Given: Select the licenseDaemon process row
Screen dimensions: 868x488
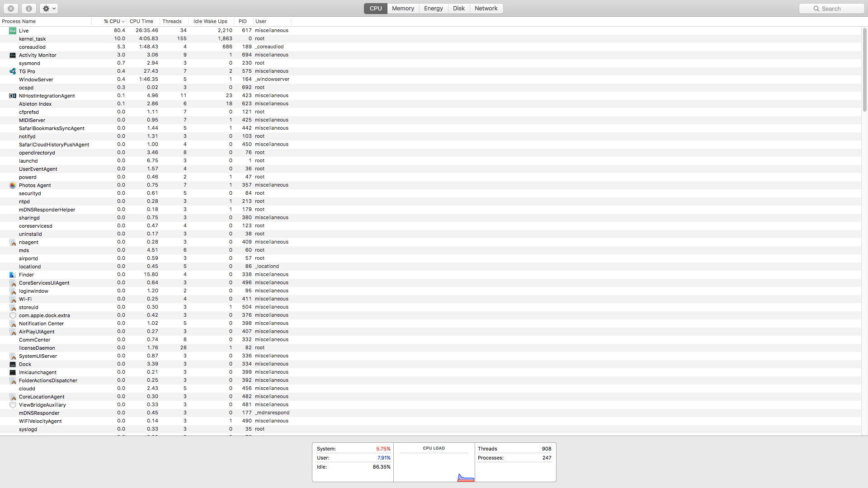Looking at the screenshot, I should pos(430,348).
